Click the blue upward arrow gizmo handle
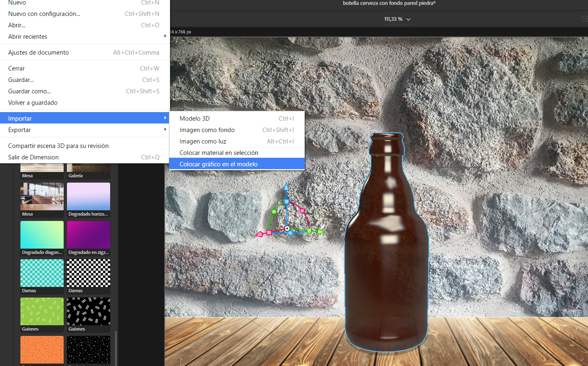This screenshot has height=366, width=588. 286,187
